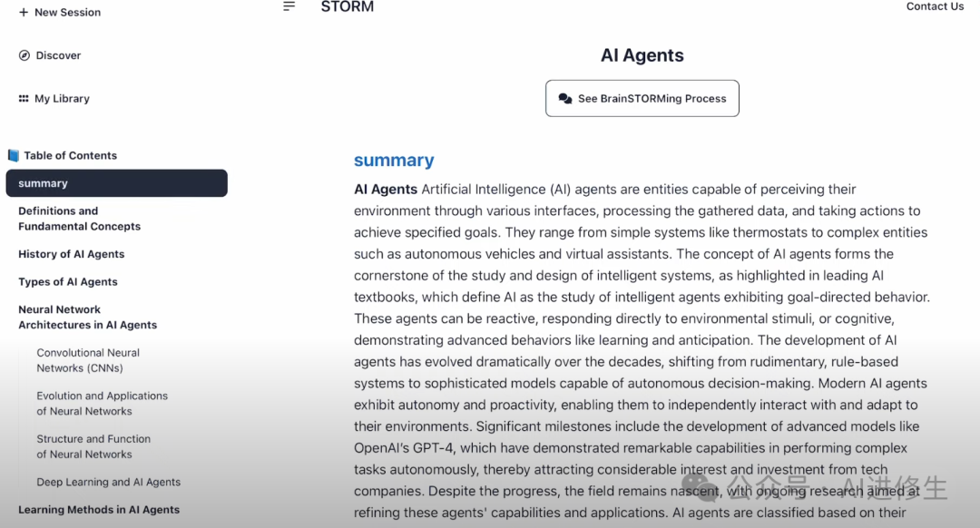Go to the History of AI Agents section
The width and height of the screenshot is (980, 528).
pos(72,254)
